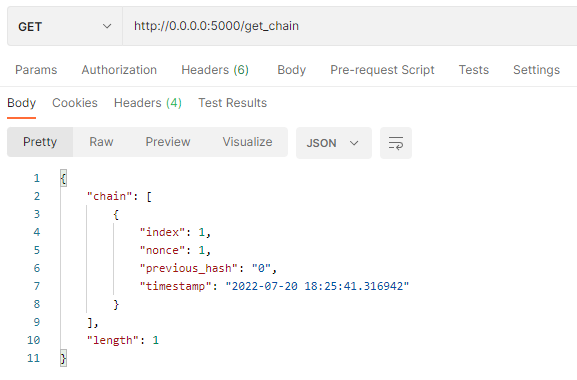
Task: Select the Pretty view button
Action: 40,142
